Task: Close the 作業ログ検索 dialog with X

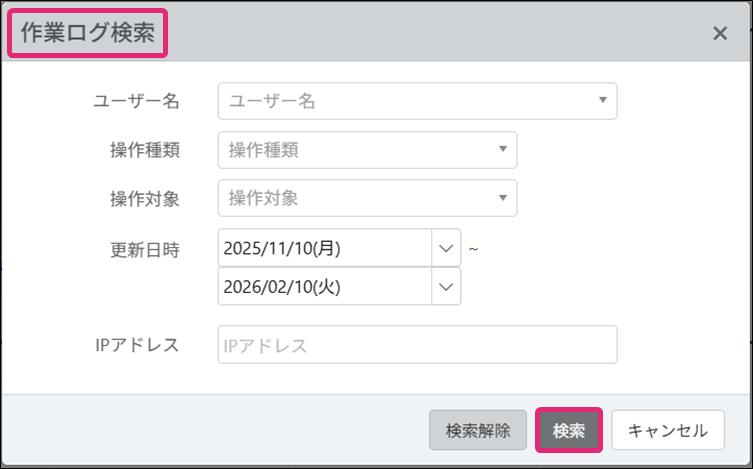Action: point(719,33)
